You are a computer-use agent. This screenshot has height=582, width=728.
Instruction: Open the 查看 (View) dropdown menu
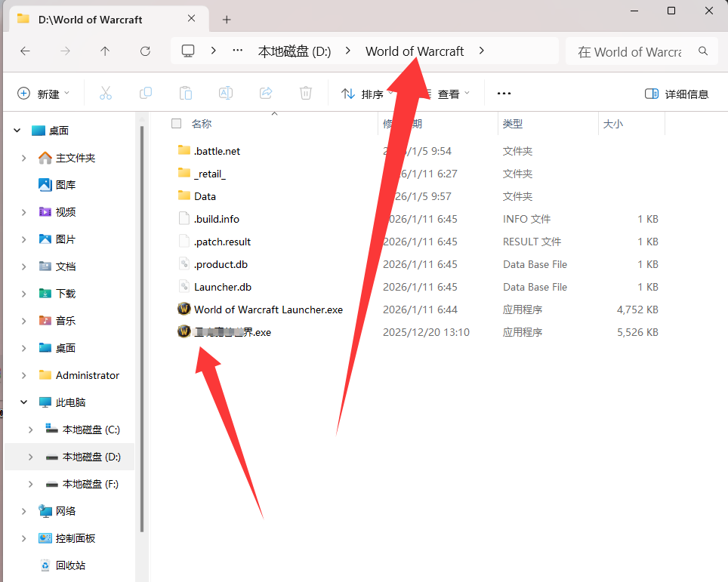click(x=448, y=94)
